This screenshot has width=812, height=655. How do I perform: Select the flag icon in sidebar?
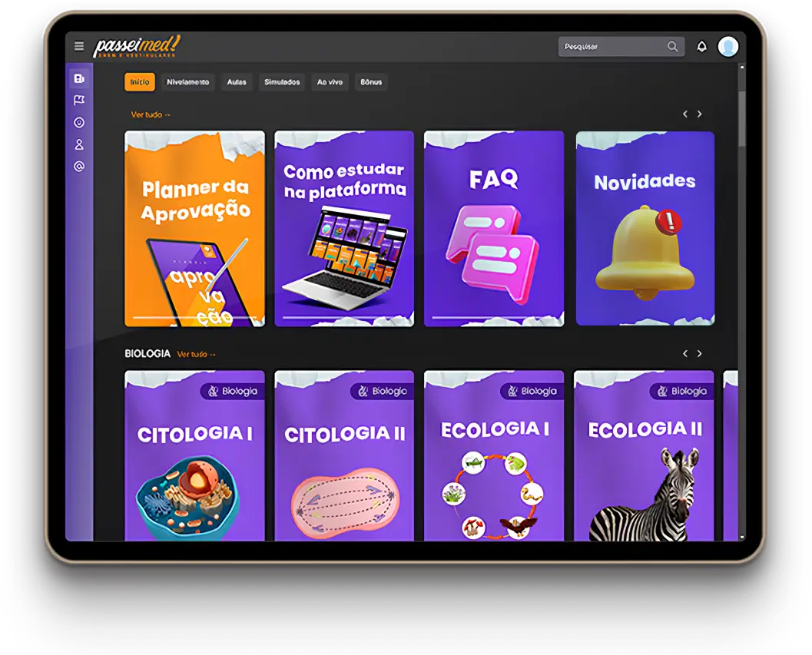[x=79, y=101]
